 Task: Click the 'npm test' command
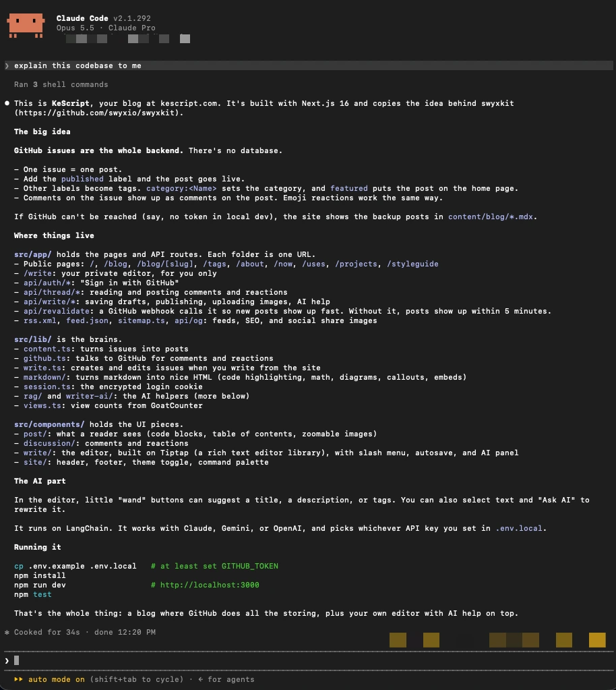(33, 594)
